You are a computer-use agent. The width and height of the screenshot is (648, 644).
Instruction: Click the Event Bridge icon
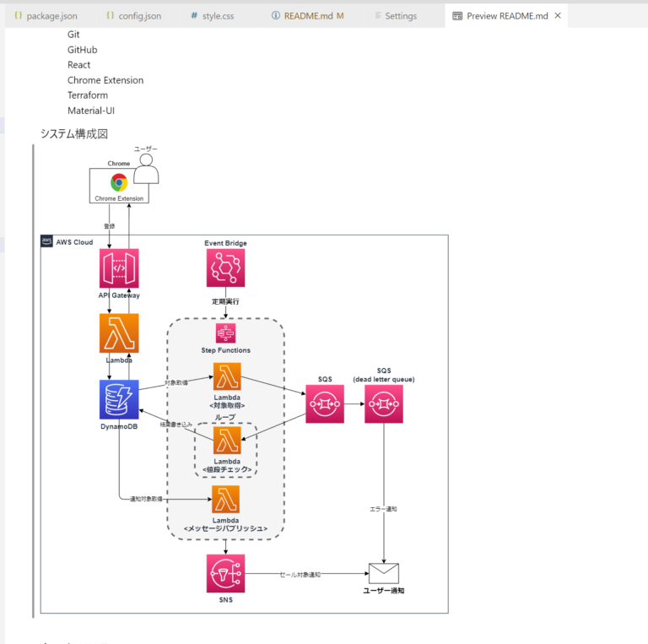click(x=225, y=268)
